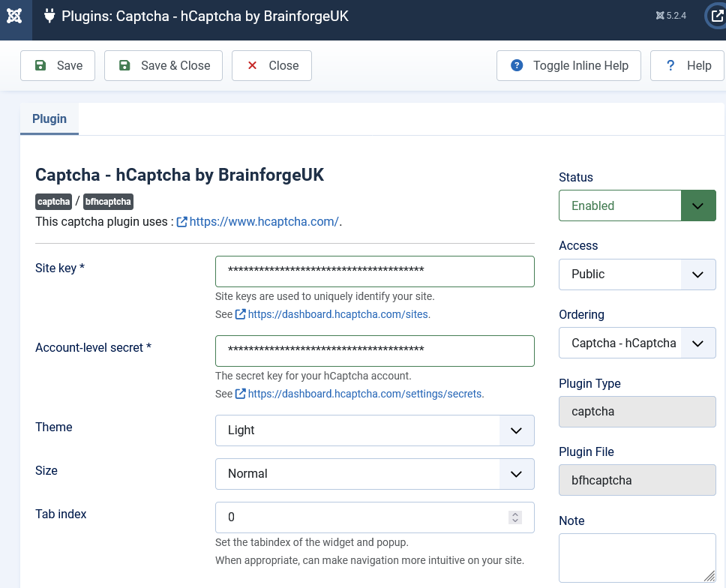The image size is (726, 588).
Task: Click the Joomla logo icon
Action: 15,16
